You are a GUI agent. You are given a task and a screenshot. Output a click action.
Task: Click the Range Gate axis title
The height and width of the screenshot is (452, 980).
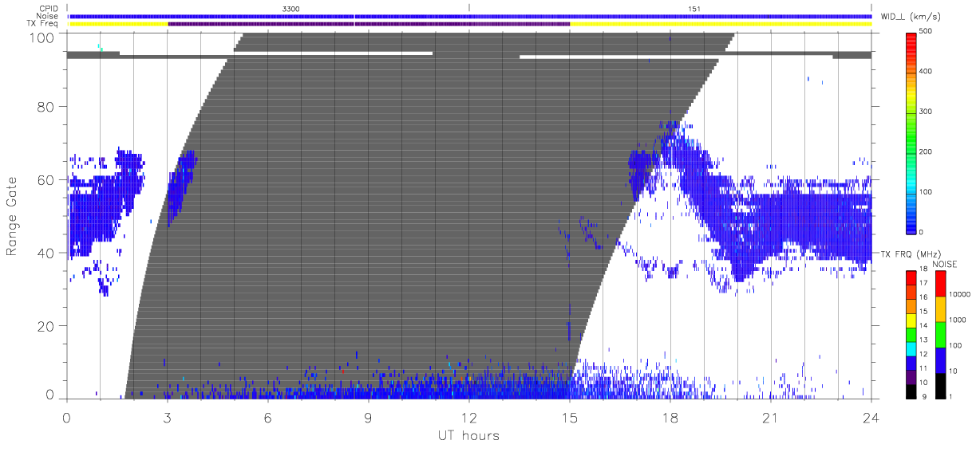point(12,215)
